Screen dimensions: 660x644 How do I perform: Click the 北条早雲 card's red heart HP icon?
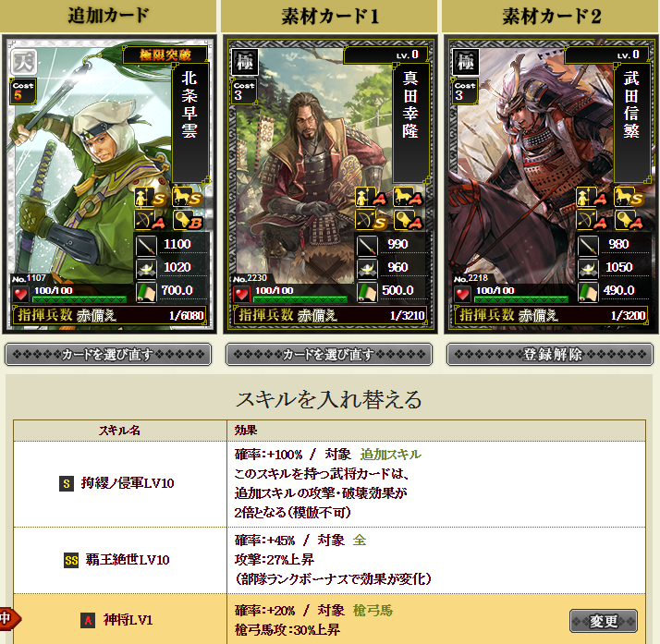pyautogui.click(x=20, y=294)
